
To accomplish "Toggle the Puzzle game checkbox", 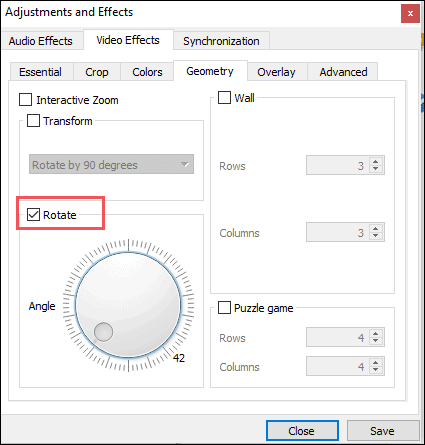I will (x=224, y=307).
